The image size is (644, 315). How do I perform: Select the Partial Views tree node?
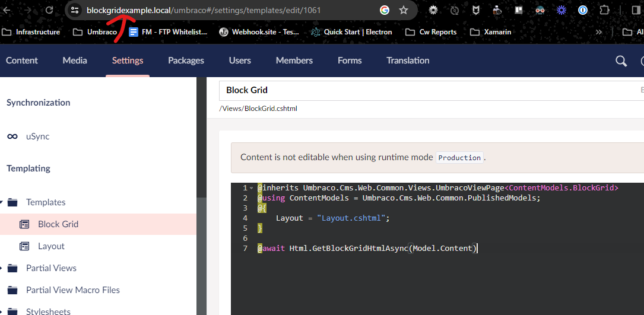pos(51,268)
